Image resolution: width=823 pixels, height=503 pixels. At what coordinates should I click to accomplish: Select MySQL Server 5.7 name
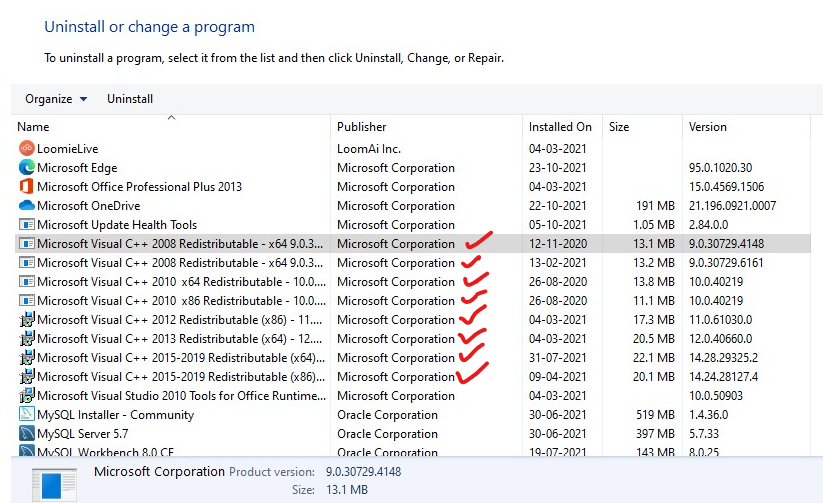coord(82,434)
